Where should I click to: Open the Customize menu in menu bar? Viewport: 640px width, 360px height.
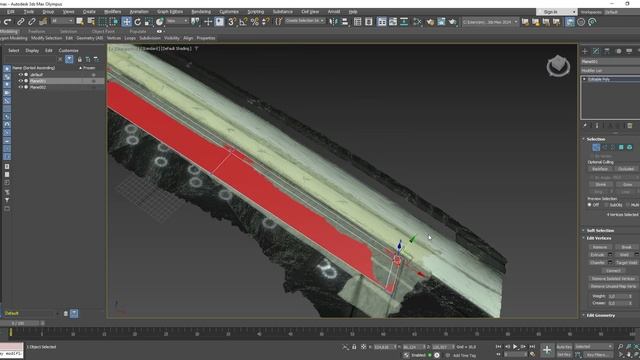229,12
